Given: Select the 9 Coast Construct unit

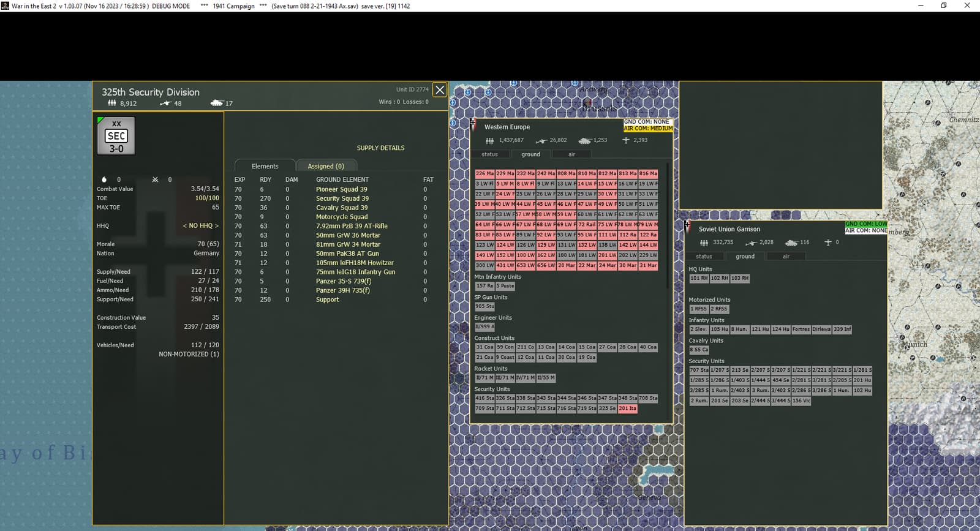Looking at the screenshot, I should (505, 358).
